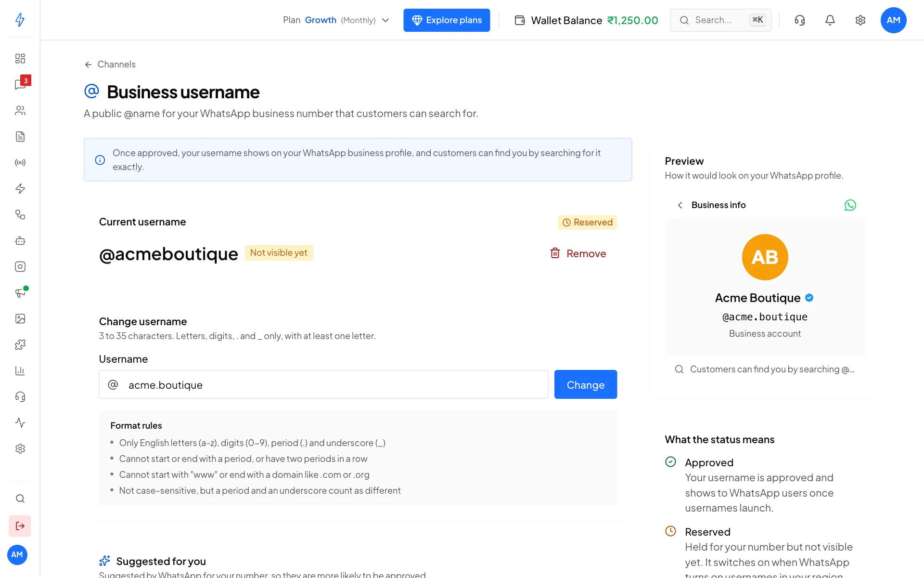This screenshot has height=578, width=924.
Task: Click the Wallet Balance ₹1,250.00 amount
Action: click(632, 20)
